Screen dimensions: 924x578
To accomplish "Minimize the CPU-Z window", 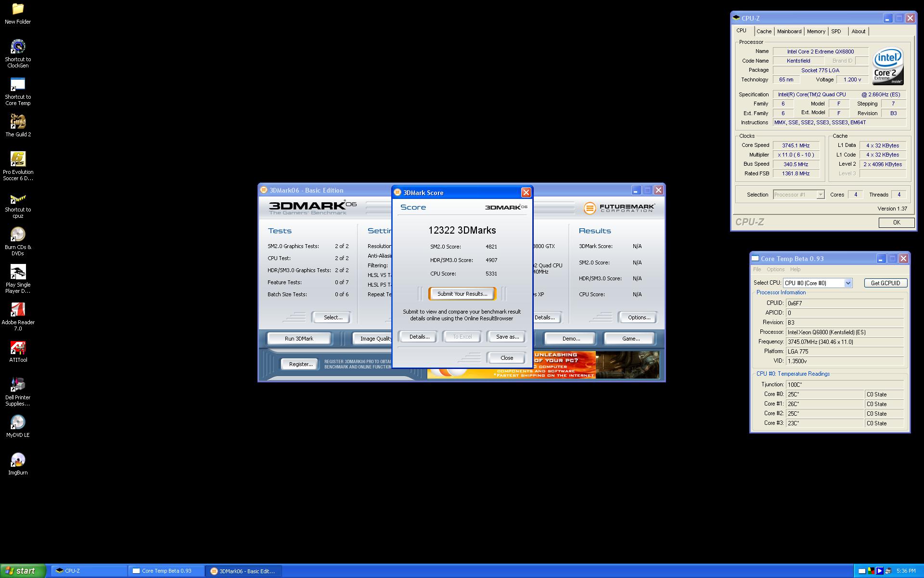I will tap(887, 18).
